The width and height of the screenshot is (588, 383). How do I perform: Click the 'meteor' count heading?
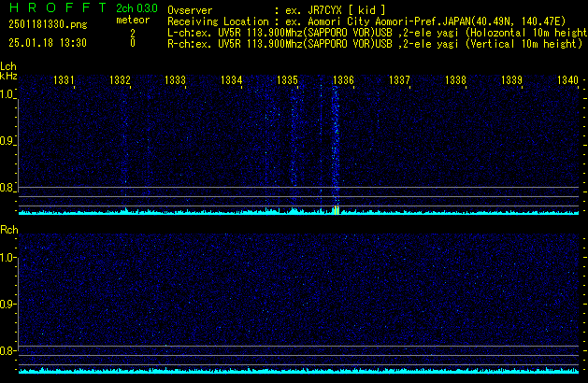pyautogui.click(x=133, y=20)
